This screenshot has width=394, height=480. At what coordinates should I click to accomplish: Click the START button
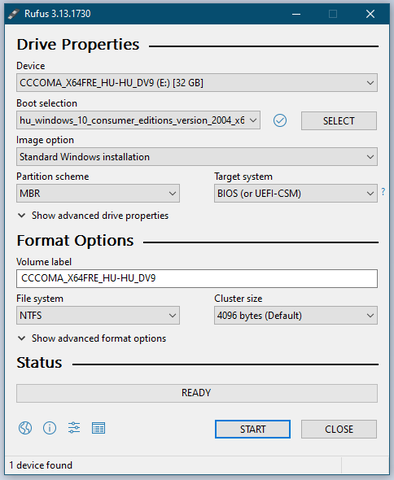(253, 429)
